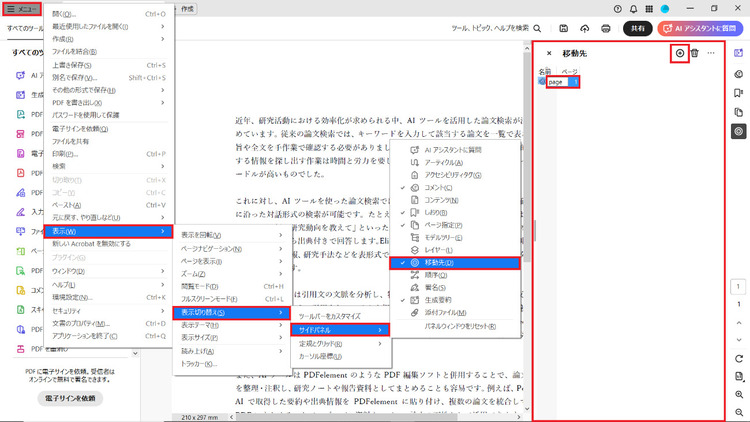This screenshot has height=422, width=750.
Task: Expand PDF を書き出し submenu
Action: (109, 102)
